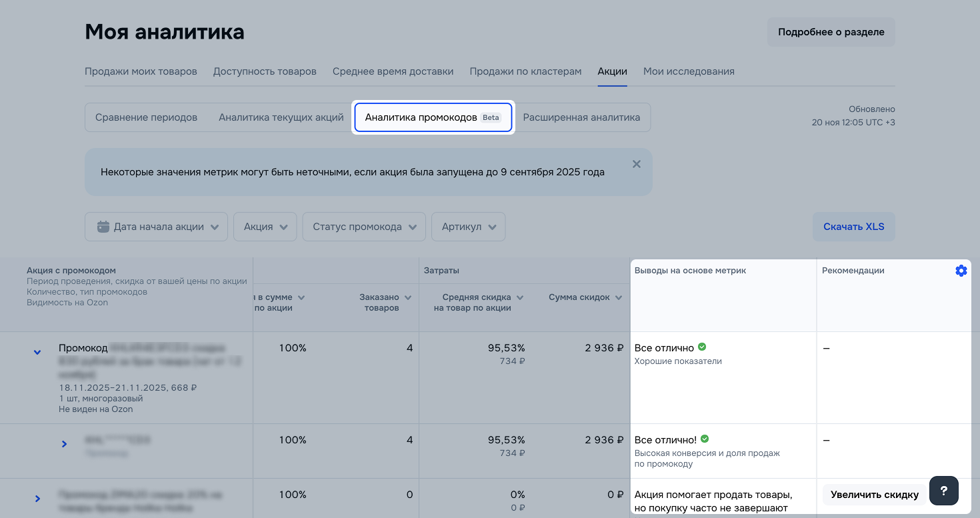980x518 pixels.
Task: Open Подробнее о разделе button
Action: pos(831,32)
